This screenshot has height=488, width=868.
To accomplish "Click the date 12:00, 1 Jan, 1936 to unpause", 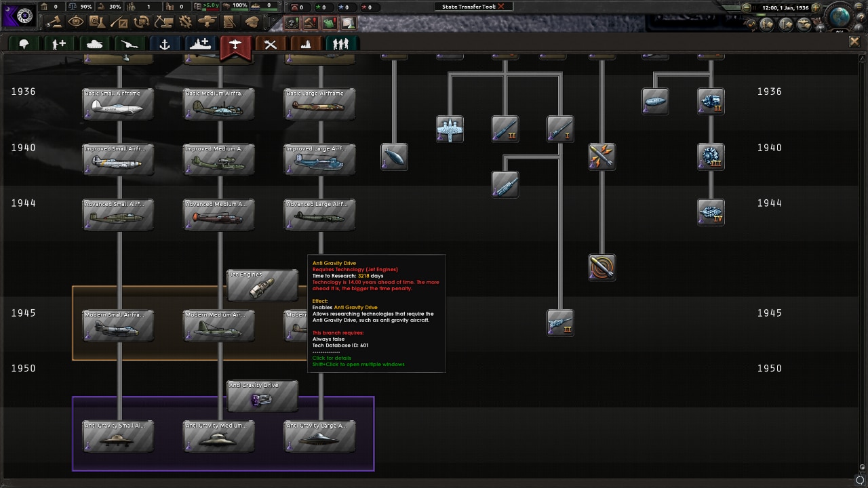I will (x=785, y=7).
